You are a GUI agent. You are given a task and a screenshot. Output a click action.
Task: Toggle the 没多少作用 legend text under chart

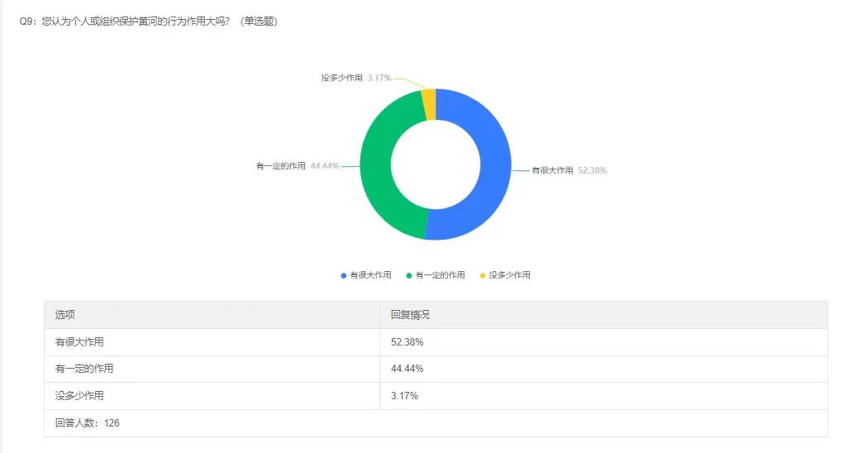pos(509,275)
